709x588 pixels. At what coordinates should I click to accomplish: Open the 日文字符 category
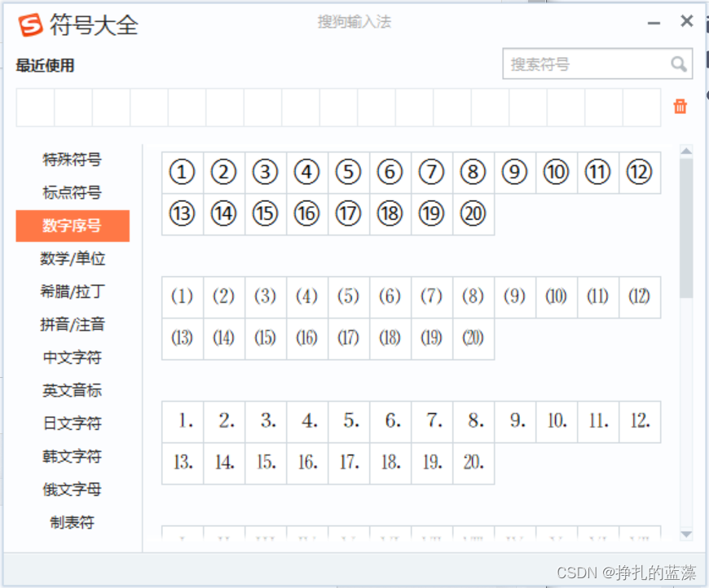pyautogui.click(x=73, y=423)
